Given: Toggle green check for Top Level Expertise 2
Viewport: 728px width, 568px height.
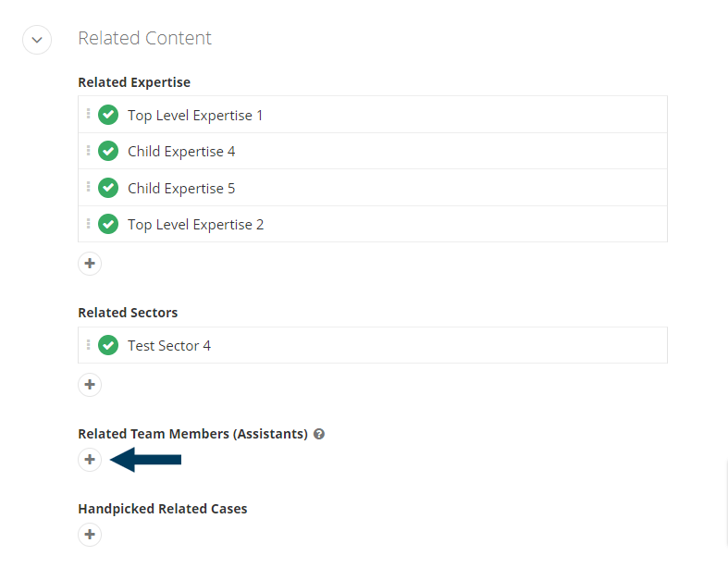Looking at the screenshot, I should coord(108,224).
